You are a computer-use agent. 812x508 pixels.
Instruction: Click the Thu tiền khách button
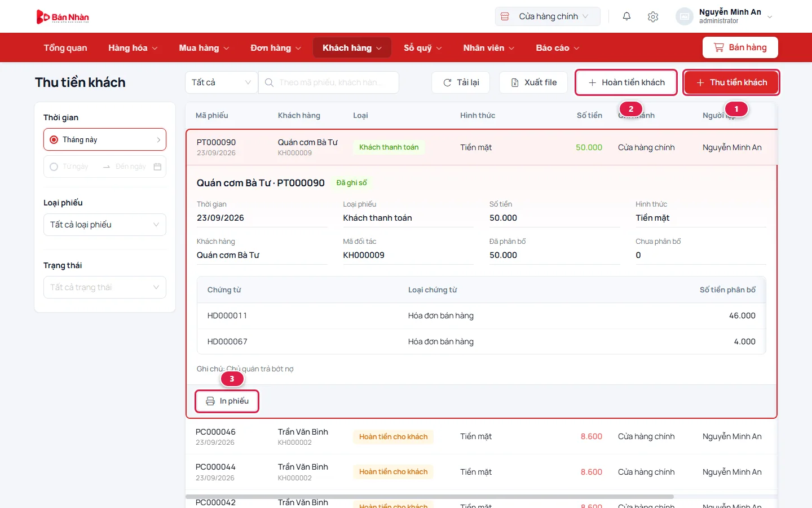[x=731, y=82]
